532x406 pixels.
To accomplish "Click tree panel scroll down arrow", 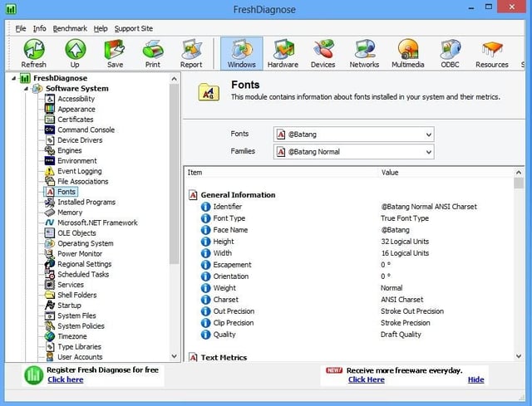I will coord(174,356).
